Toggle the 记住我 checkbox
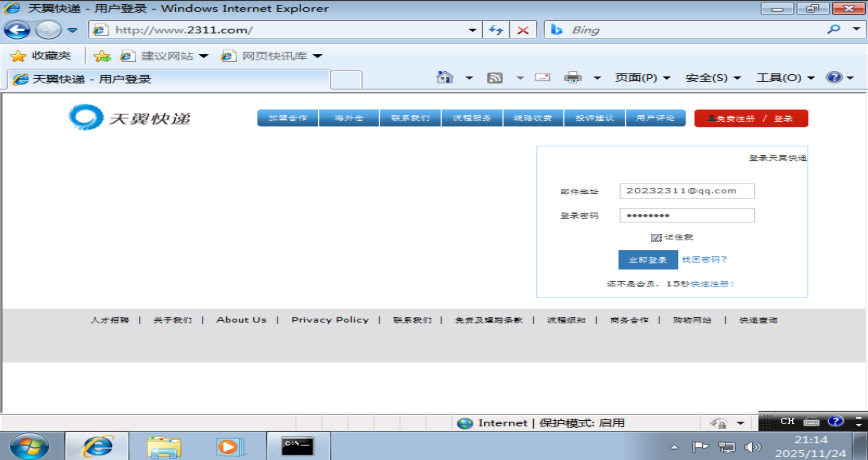 click(656, 237)
